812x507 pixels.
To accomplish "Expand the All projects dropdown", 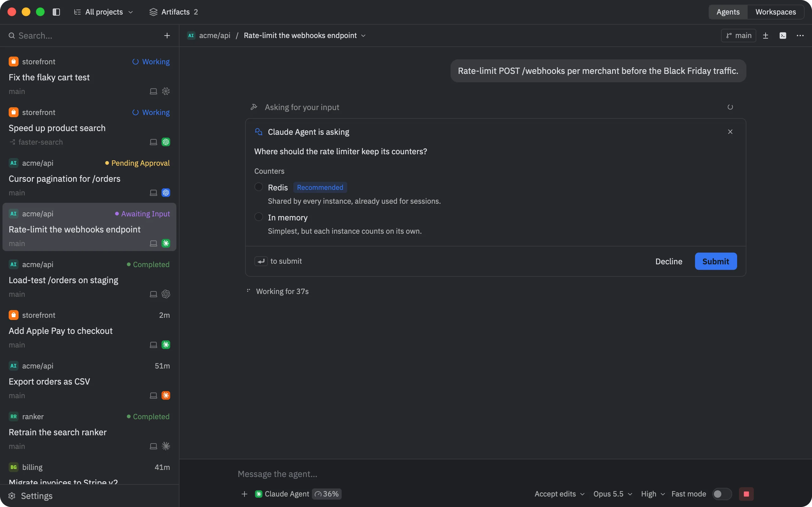I will [x=103, y=12].
